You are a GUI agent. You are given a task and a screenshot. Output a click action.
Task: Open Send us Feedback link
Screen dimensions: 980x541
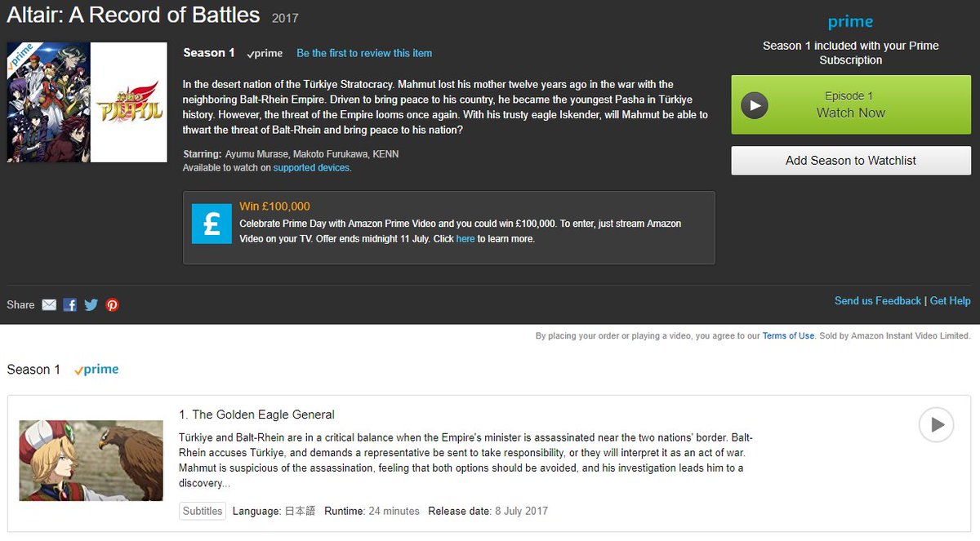pos(877,301)
